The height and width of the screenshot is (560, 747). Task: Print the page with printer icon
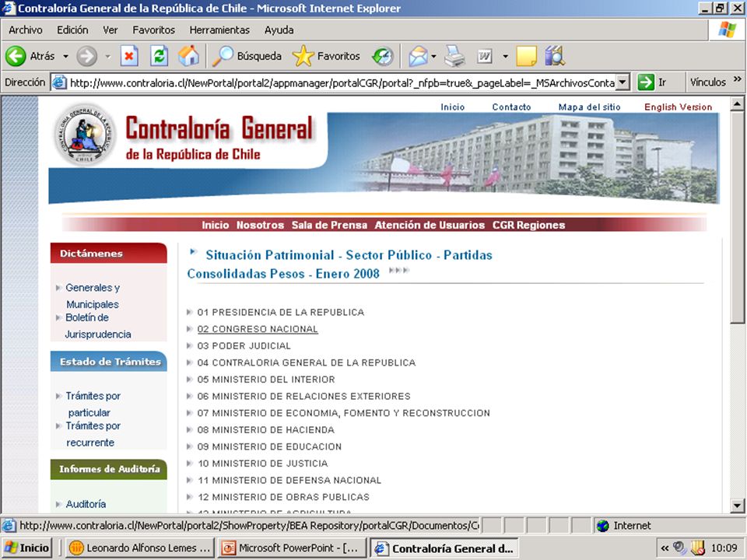[454, 56]
